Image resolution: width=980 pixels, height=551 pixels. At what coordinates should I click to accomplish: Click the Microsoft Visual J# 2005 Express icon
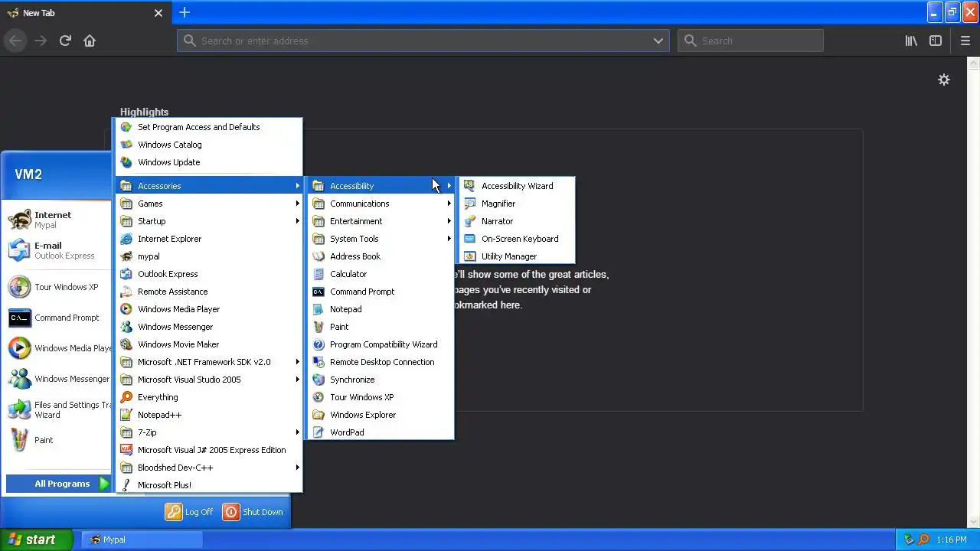point(126,450)
